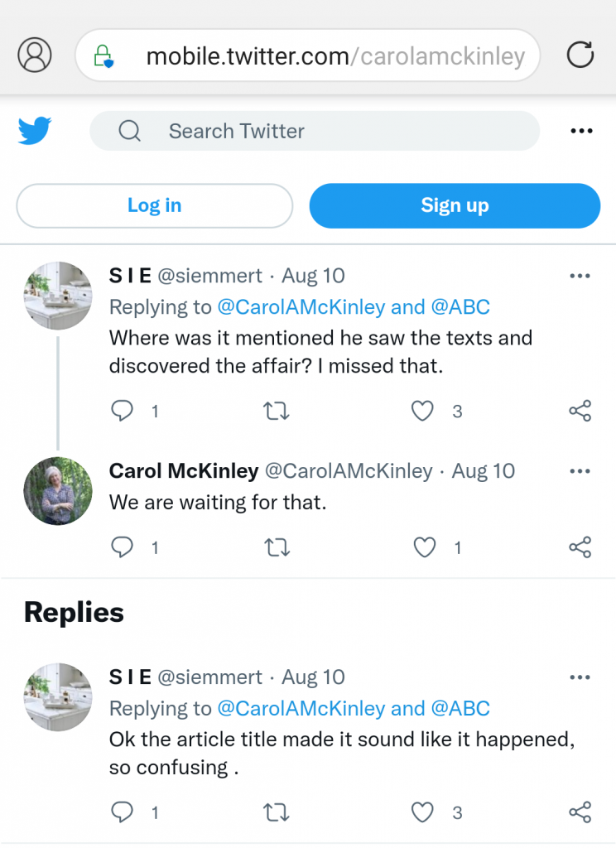Open more options on Carol McKinley's tweet
This screenshot has height=848, width=616.
580,471
